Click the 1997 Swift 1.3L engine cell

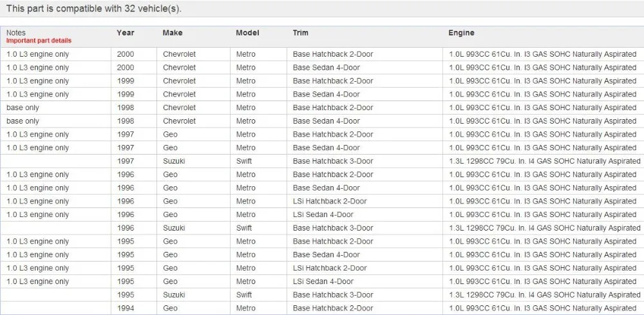tap(545, 161)
